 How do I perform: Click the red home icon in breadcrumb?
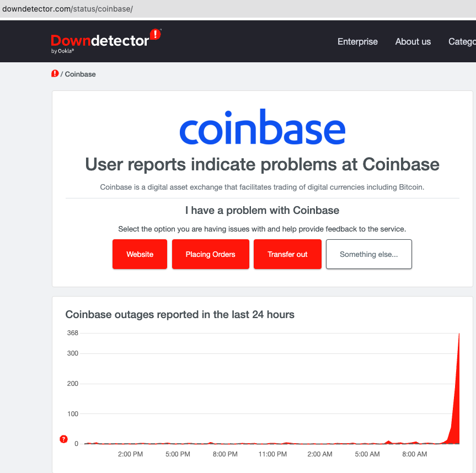(55, 74)
